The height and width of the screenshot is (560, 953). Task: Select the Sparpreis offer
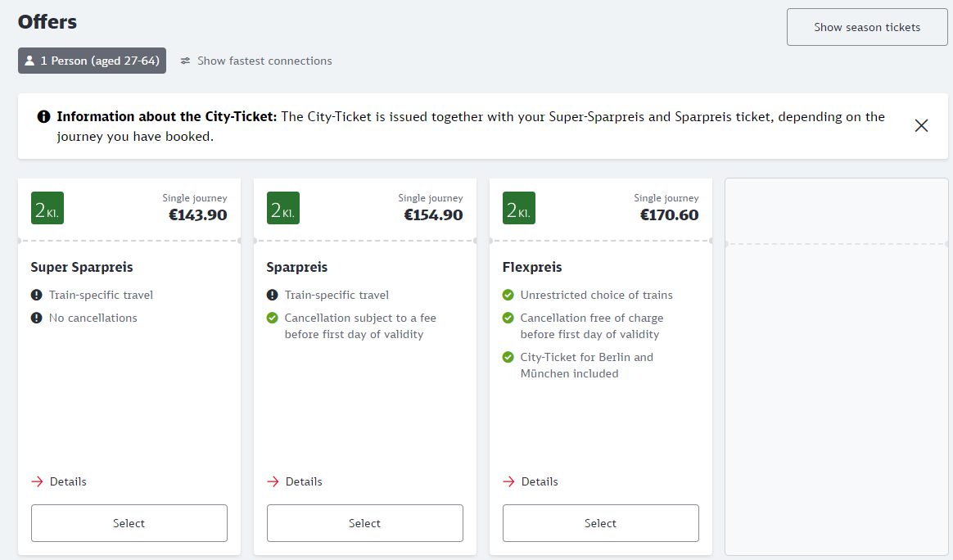(364, 523)
